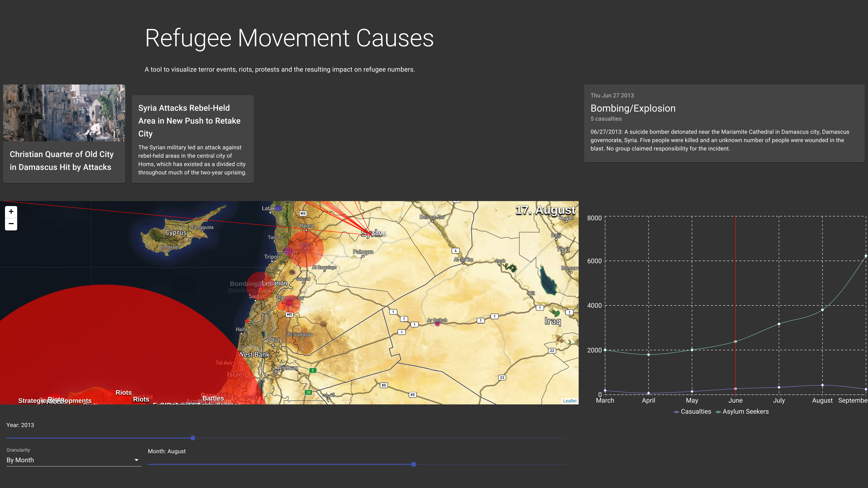
Task: Toggle Asylum Seekers series in chart legend
Action: click(x=742, y=412)
